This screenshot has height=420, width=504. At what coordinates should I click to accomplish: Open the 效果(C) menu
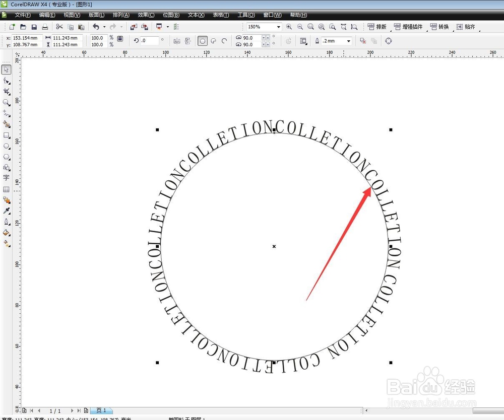pyautogui.click(x=146, y=15)
